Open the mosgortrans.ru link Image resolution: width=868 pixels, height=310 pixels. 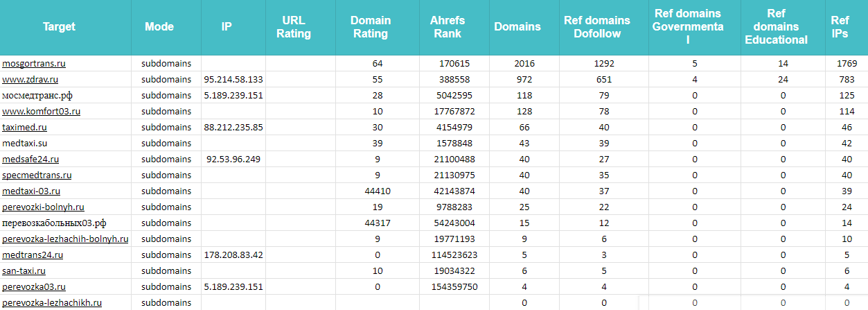pyautogui.click(x=34, y=64)
